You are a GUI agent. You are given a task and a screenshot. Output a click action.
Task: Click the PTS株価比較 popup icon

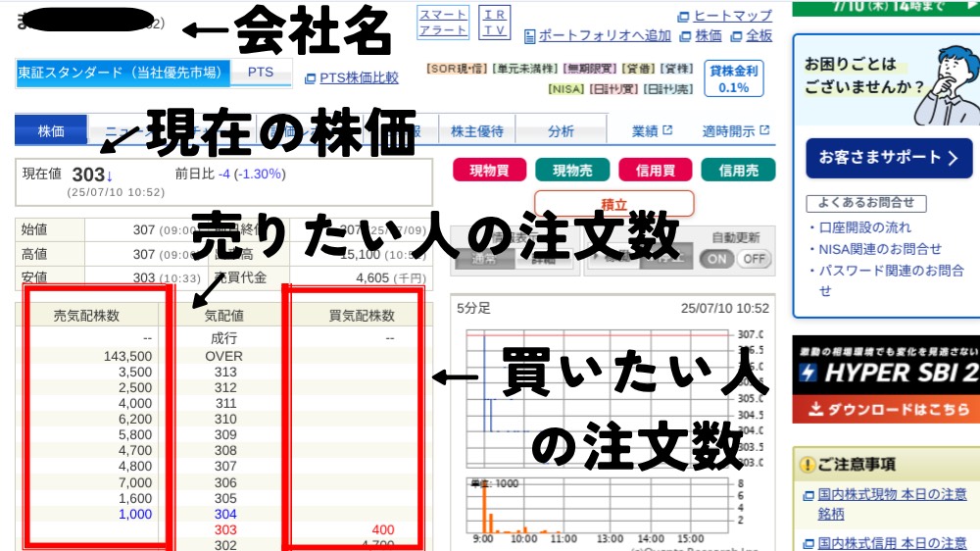pos(310,78)
